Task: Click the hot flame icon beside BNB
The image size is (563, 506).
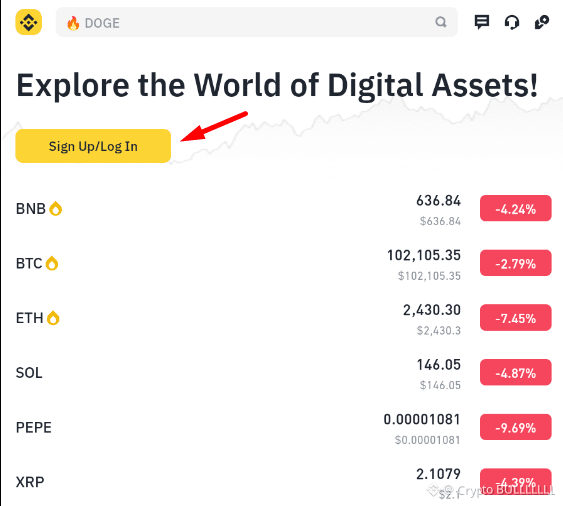Action: pyautogui.click(x=56, y=209)
